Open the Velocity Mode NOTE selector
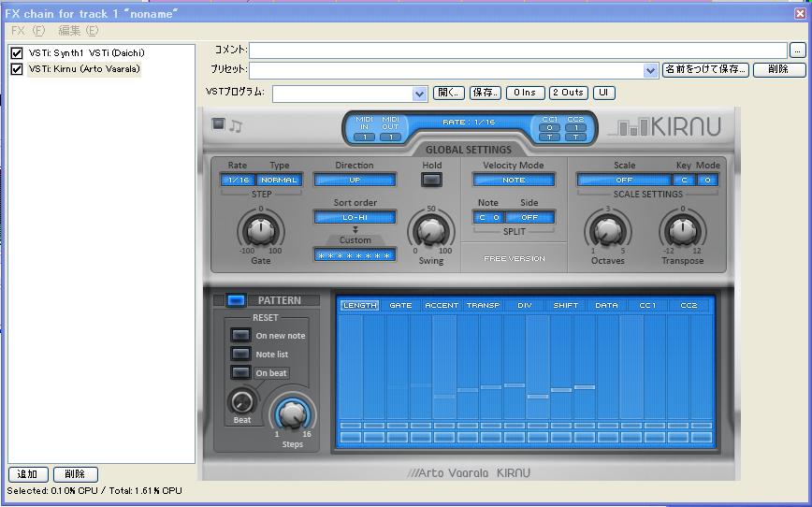The height and width of the screenshot is (507, 812). (x=514, y=180)
